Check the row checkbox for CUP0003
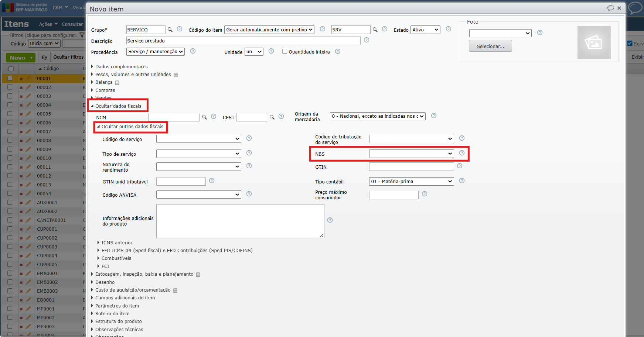Screen dimensions: 644x337 (x=10, y=247)
